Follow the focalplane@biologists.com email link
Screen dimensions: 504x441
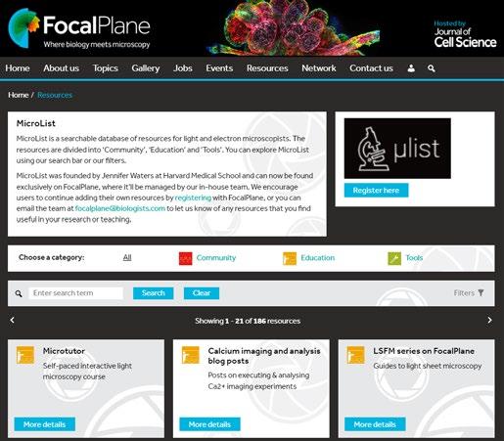pos(120,208)
